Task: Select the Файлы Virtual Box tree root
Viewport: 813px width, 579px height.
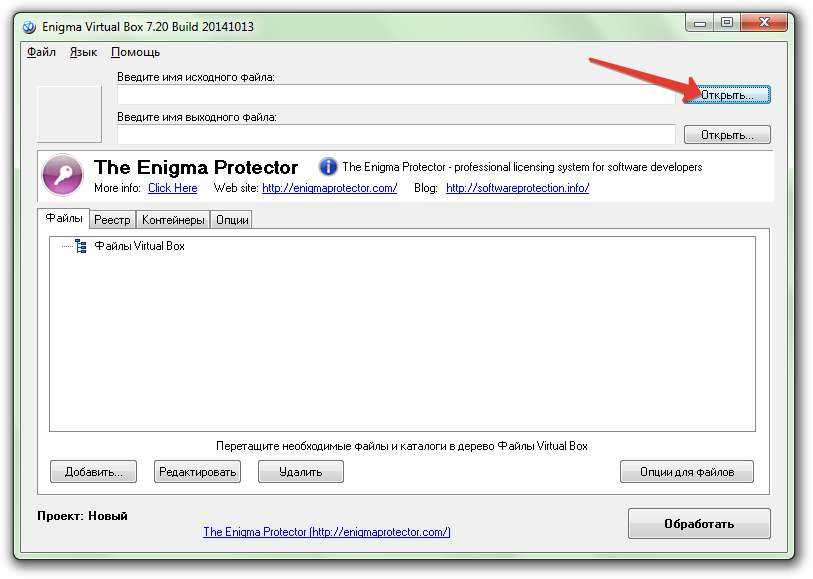Action: coord(139,246)
